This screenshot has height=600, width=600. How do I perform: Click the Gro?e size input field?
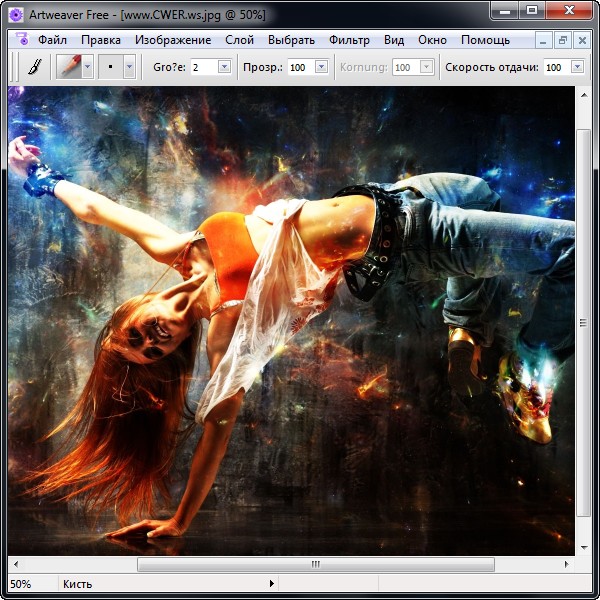pyautogui.click(x=204, y=67)
